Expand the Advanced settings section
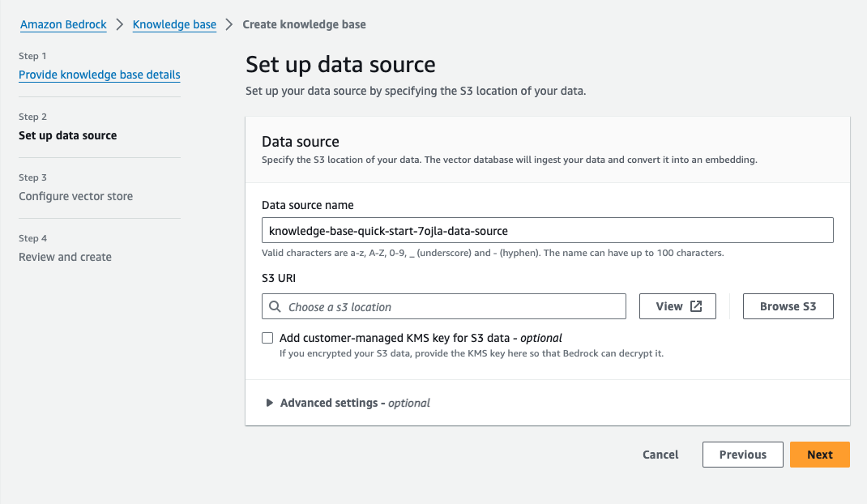Viewport: 867px width, 504px height. [x=270, y=403]
